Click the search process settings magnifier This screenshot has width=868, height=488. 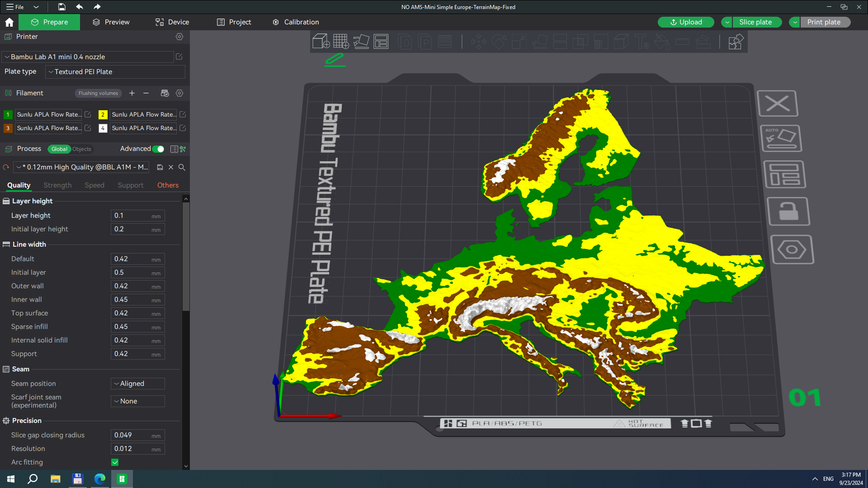(x=182, y=167)
